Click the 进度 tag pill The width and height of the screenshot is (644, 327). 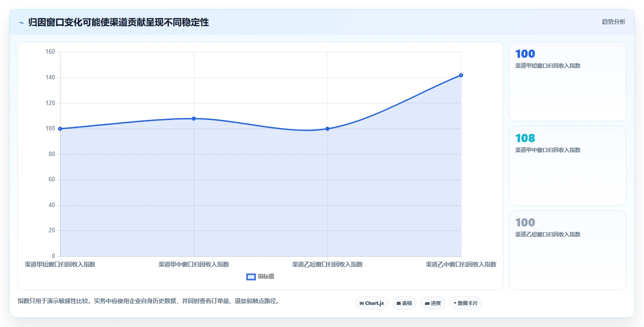pos(433,303)
